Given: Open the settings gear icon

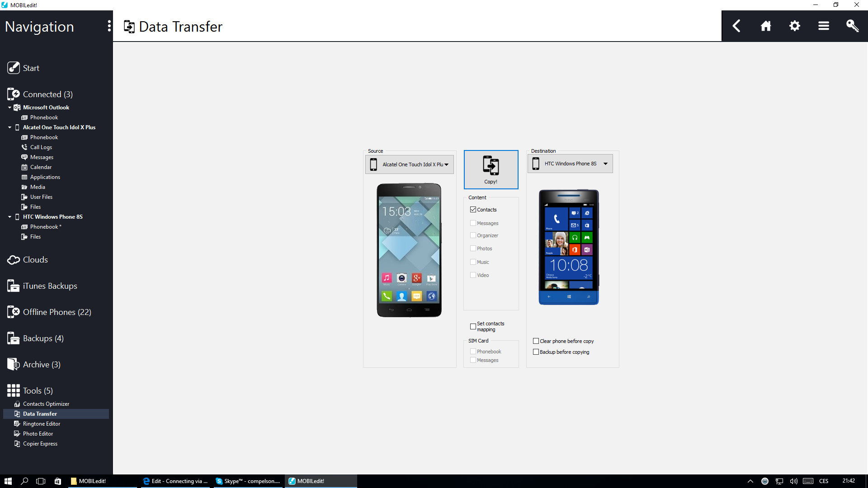Looking at the screenshot, I should click(794, 26).
